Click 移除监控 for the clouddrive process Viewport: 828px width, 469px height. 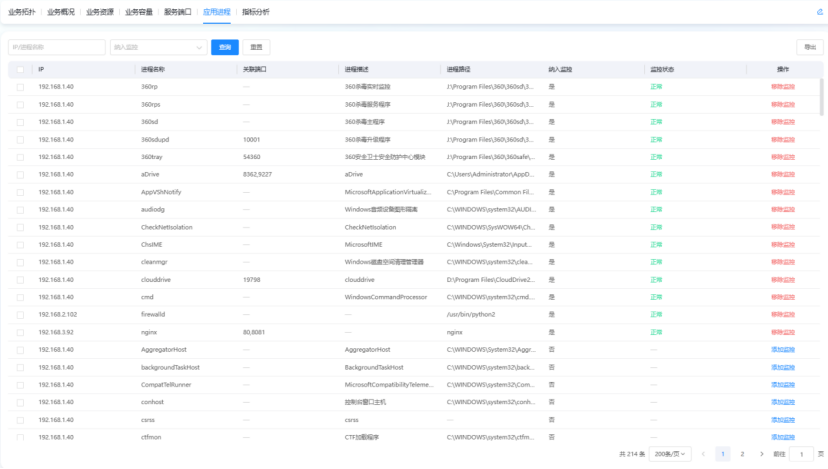click(x=783, y=279)
